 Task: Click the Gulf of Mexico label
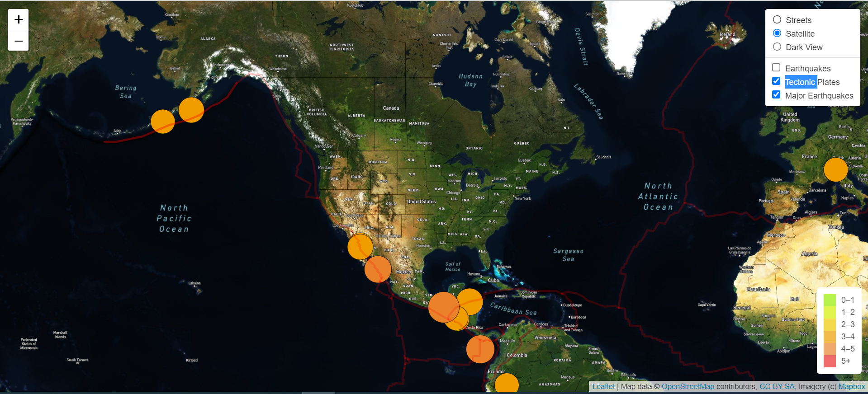(453, 267)
